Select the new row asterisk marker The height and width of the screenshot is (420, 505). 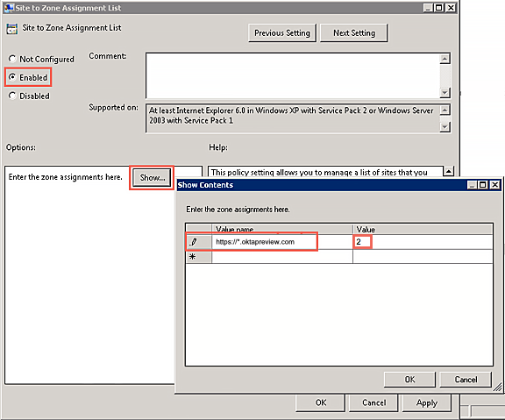coord(192,257)
